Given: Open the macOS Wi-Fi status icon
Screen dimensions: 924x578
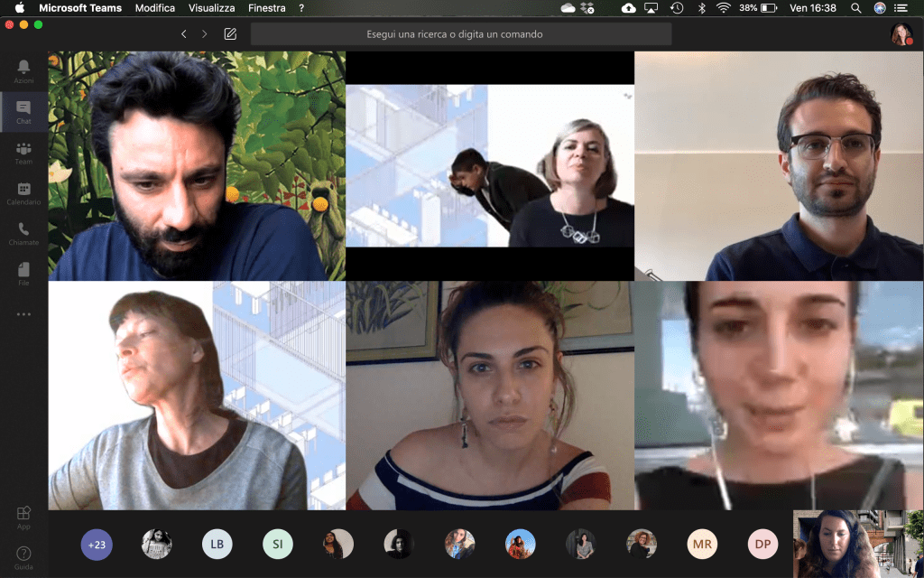Looking at the screenshot, I should pyautogui.click(x=723, y=8).
